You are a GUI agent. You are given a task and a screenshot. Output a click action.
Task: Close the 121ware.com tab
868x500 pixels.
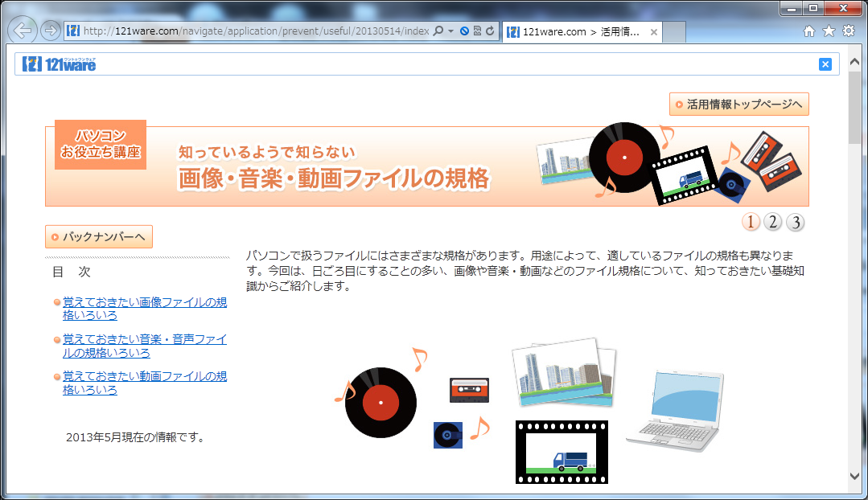tap(654, 32)
